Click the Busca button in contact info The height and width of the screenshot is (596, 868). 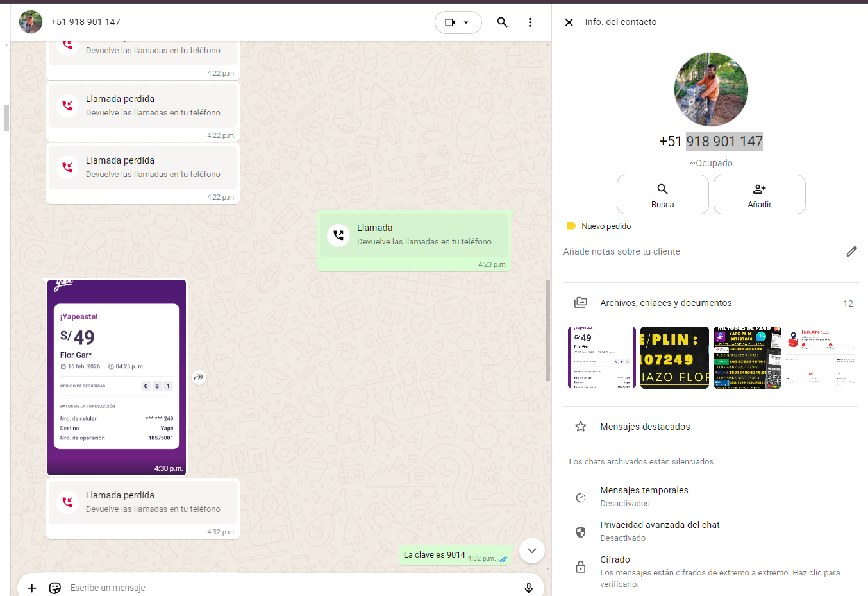click(x=662, y=194)
